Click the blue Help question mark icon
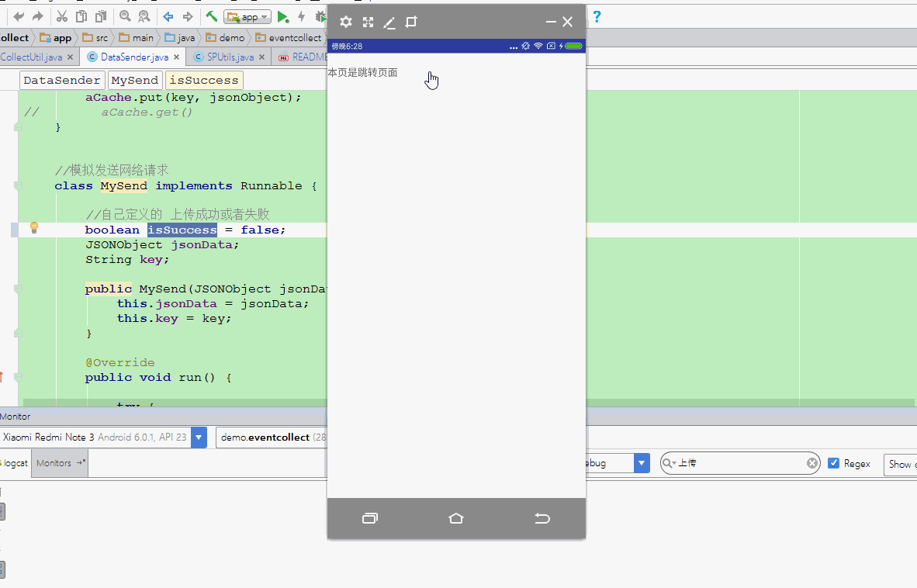This screenshot has height=588, width=917. [597, 16]
